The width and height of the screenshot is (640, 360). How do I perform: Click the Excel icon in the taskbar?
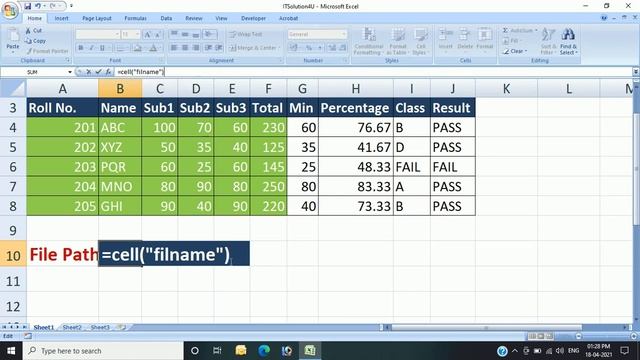[x=310, y=351]
